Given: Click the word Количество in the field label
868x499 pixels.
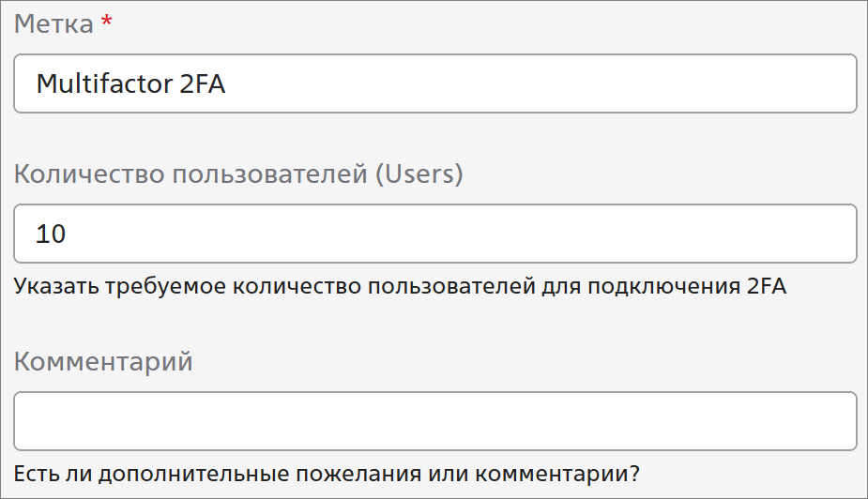Looking at the screenshot, I should [78, 174].
